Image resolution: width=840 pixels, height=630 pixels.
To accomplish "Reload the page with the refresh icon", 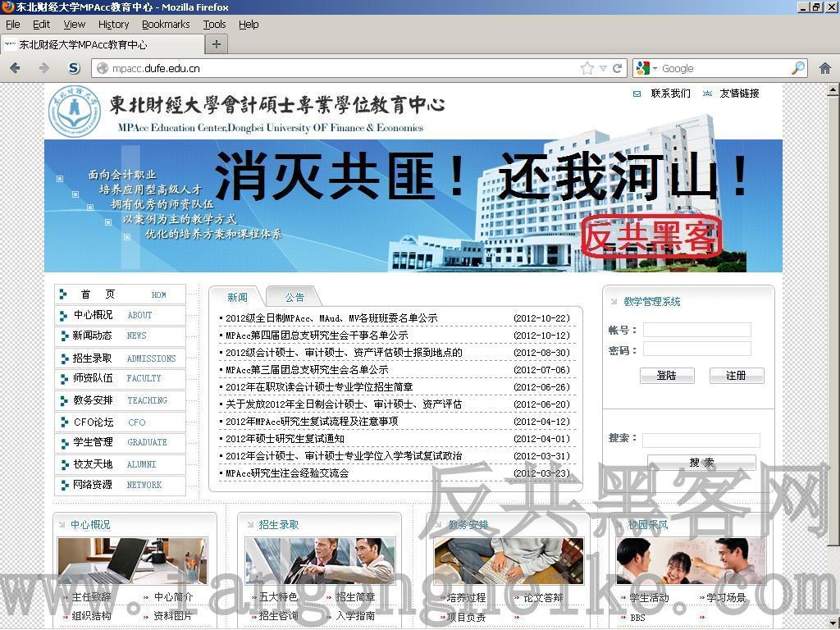I will [617, 68].
